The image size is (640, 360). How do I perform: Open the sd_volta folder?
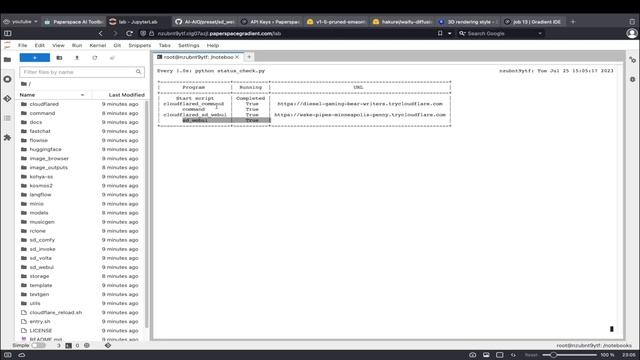pyautogui.click(x=40, y=258)
